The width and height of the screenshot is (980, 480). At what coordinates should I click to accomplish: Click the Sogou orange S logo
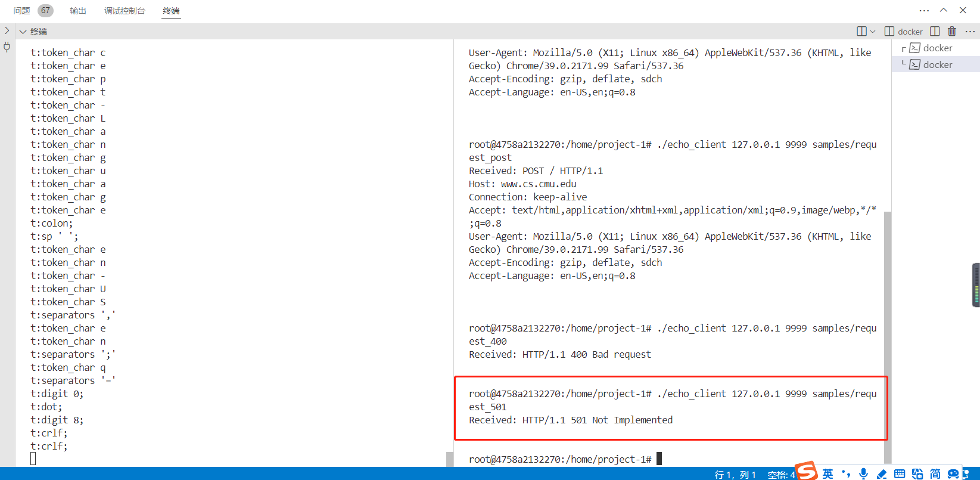point(807,472)
